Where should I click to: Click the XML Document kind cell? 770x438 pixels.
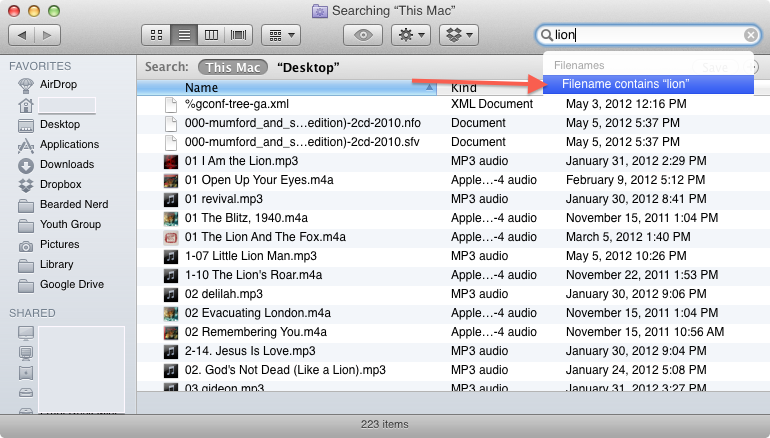pyautogui.click(x=492, y=104)
